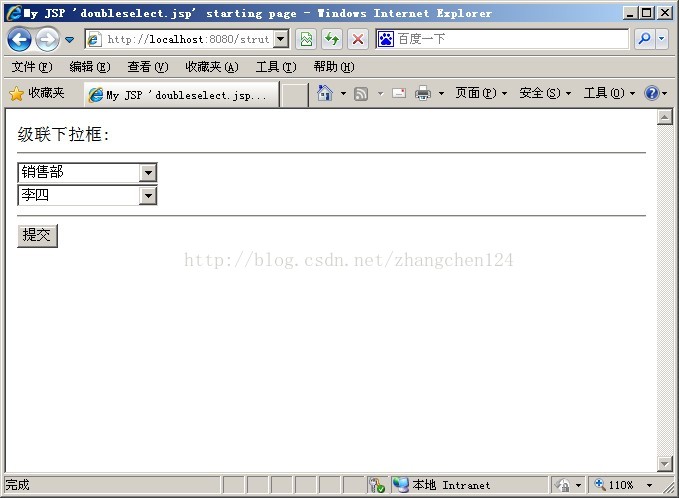Expand the Home button dropdown arrow
679x498 pixels.
(x=343, y=93)
